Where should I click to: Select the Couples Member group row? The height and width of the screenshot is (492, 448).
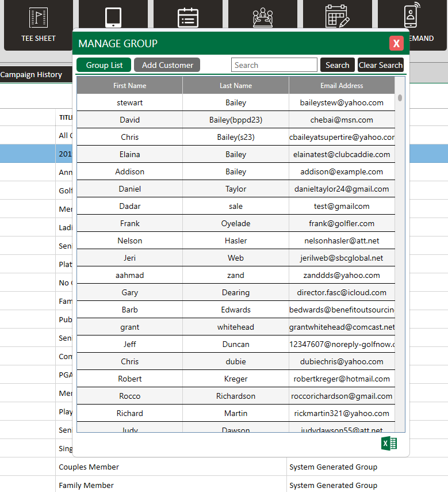(89, 467)
